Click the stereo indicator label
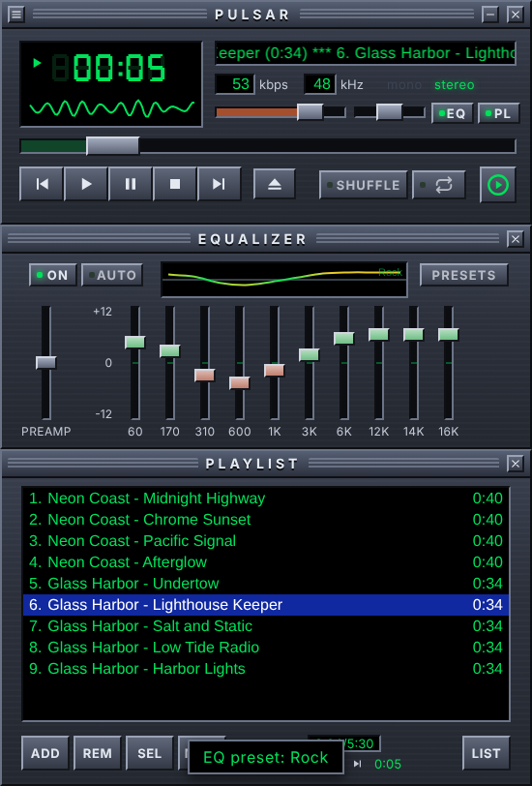This screenshot has width=532, height=786. 455,85
